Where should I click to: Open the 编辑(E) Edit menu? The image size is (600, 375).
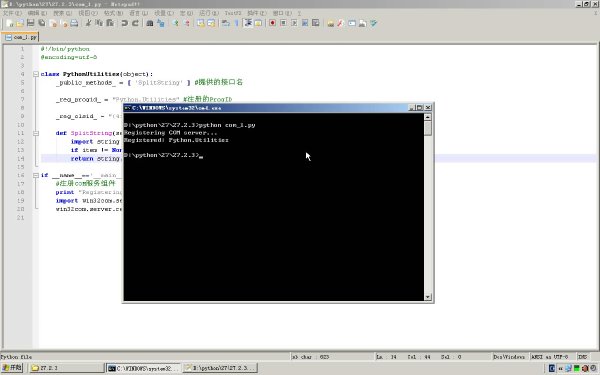(x=38, y=13)
